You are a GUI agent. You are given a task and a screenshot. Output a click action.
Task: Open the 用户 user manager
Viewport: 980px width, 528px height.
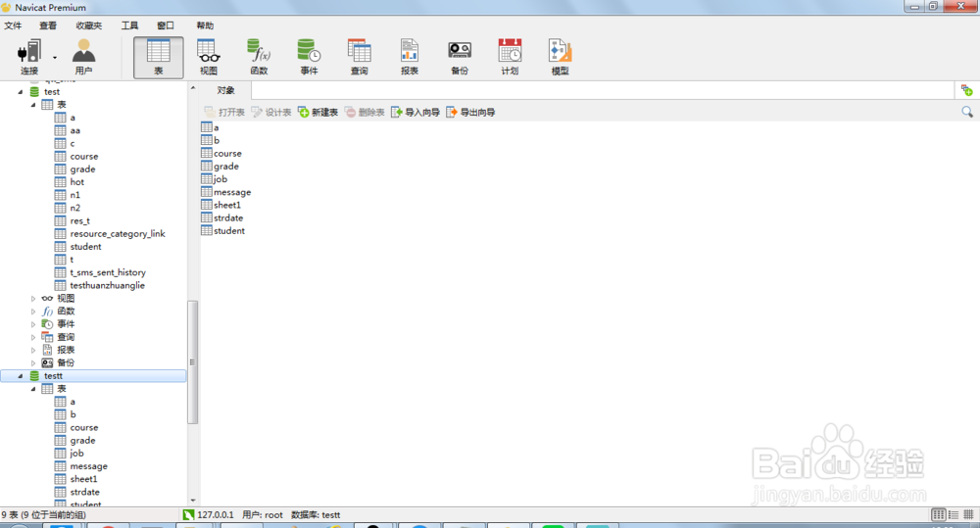point(83,57)
